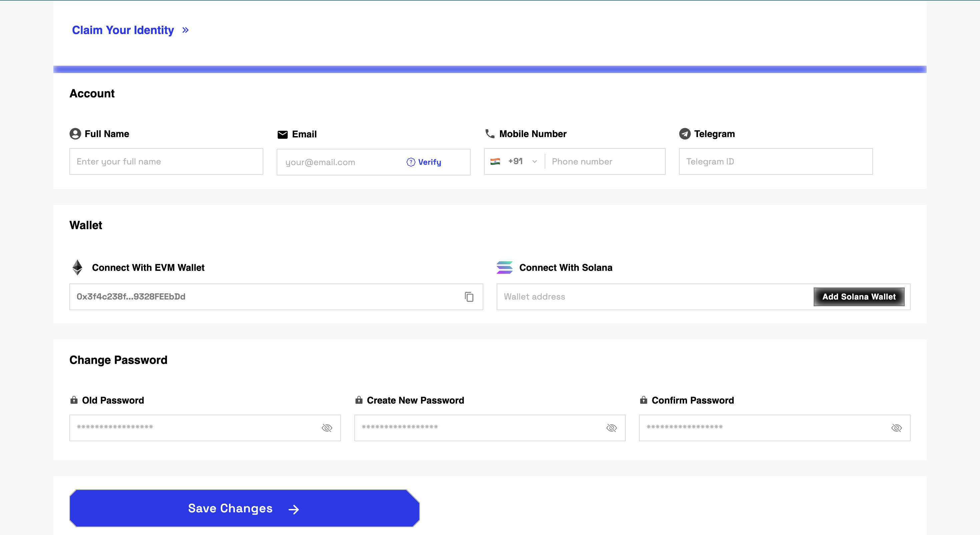Click the Add Solana Wallet button
This screenshot has height=535, width=980.
859,297
